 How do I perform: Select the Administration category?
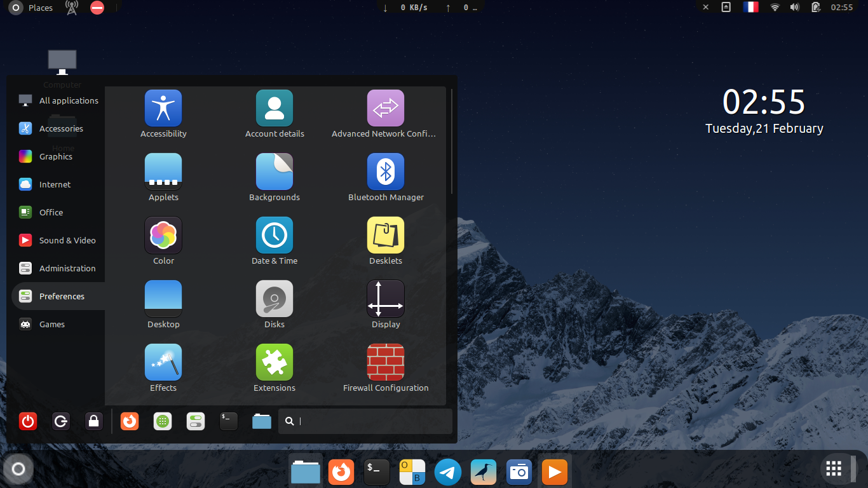tap(58, 268)
